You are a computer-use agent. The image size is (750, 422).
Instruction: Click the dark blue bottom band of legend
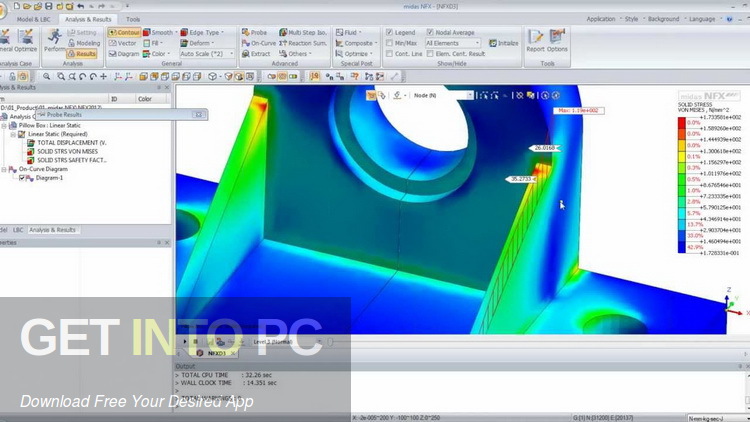pyautogui.click(x=682, y=247)
